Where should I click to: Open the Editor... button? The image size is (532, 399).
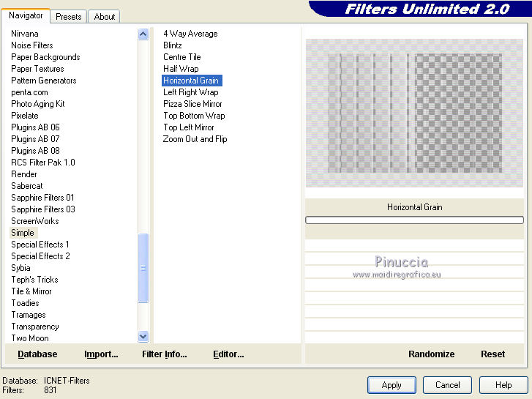pos(228,354)
